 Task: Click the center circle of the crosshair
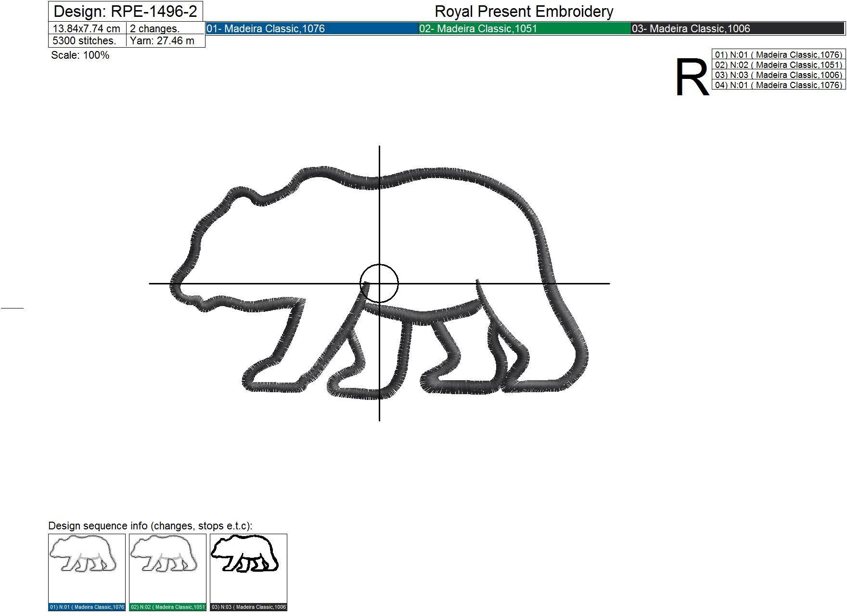379,283
